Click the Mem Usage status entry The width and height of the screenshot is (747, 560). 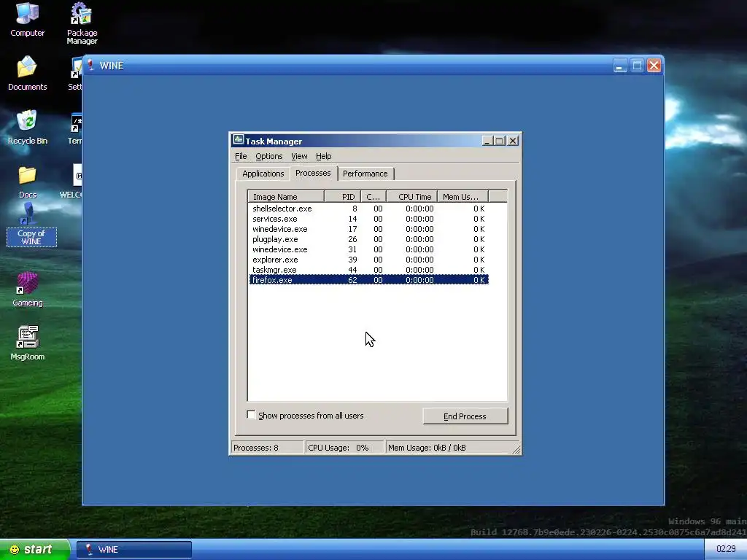pos(448,448)
